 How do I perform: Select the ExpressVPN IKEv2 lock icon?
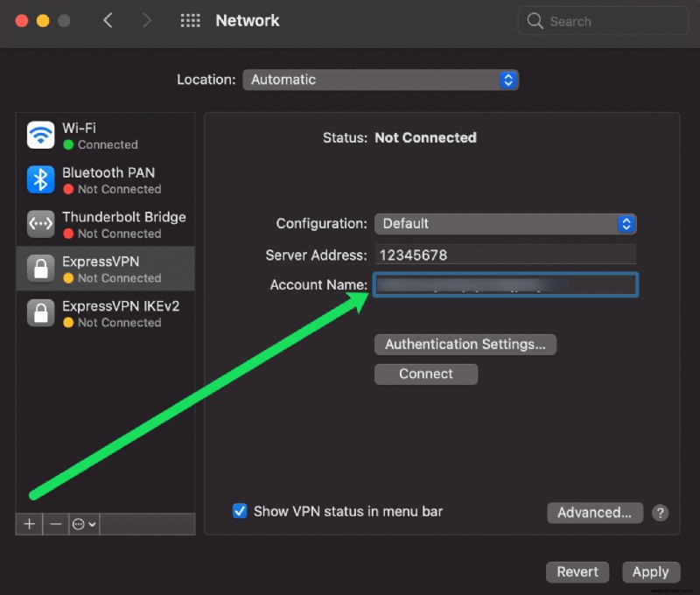[x=40, y=313]
